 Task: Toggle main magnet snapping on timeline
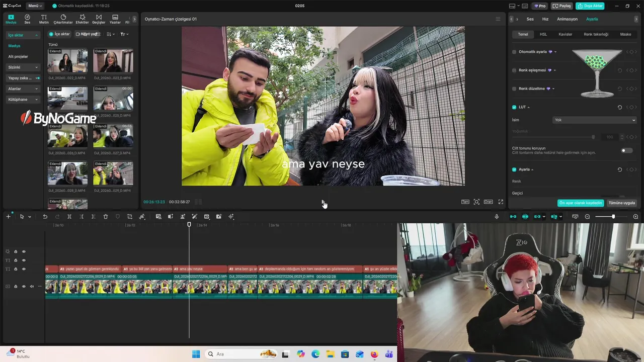coord(513,217)
